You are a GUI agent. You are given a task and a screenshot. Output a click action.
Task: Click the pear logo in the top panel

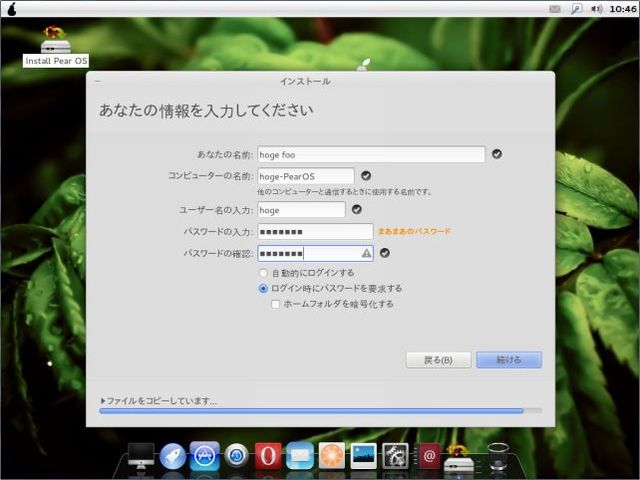[x=11, y=9]
